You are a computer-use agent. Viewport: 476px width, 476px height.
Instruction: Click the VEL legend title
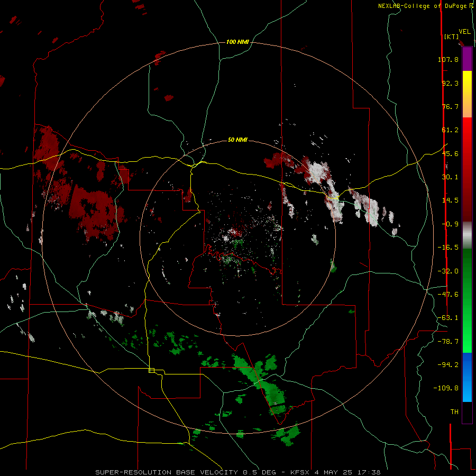point(464,32)
